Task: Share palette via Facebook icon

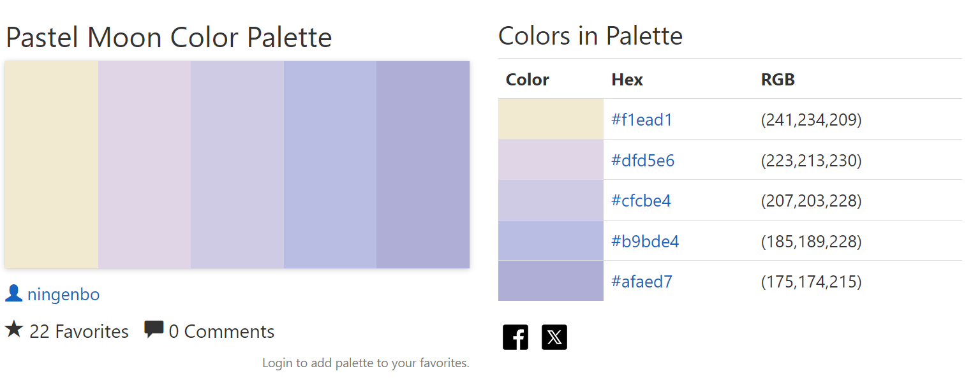Action: pos(516,337)
